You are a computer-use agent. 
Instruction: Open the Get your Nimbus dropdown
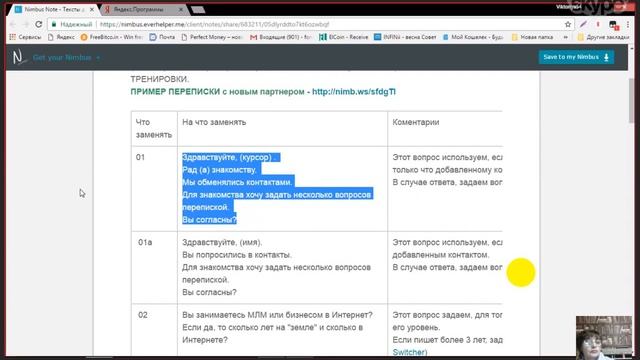point(66,58)
